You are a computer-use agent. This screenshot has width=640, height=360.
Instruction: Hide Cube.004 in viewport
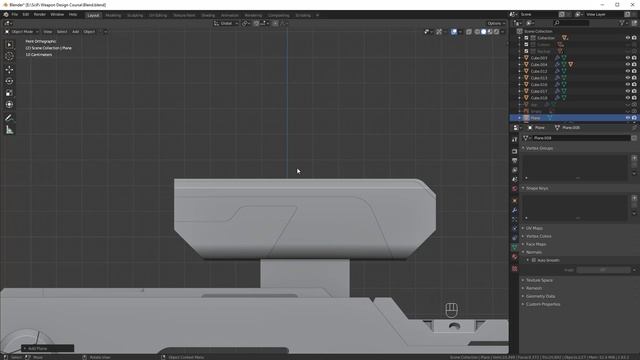tap(628, 64)
